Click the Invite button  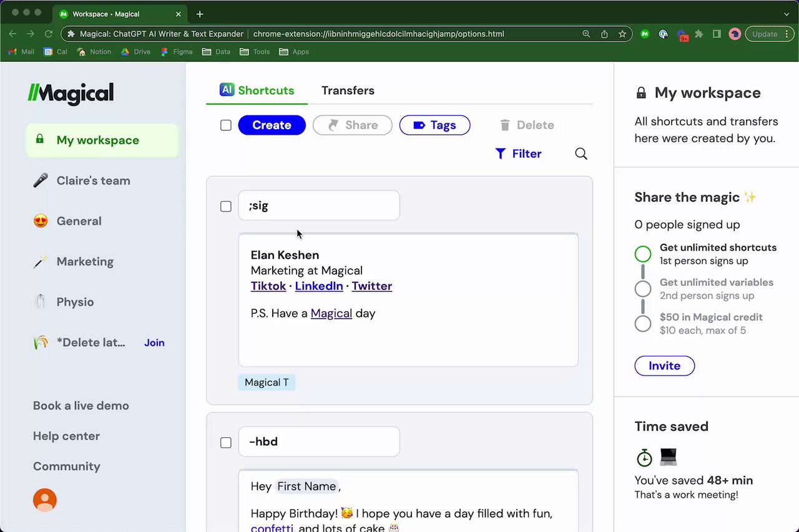[664, 366]
